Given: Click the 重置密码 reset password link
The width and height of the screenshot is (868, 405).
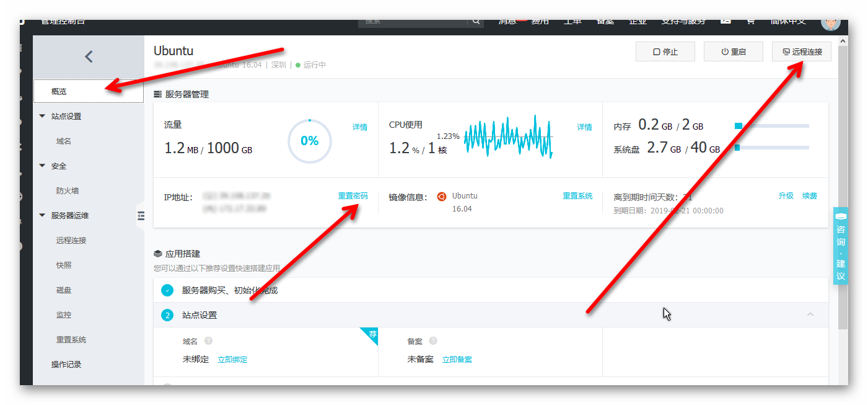Looking at the screenshot, I should tap(353, 196).
